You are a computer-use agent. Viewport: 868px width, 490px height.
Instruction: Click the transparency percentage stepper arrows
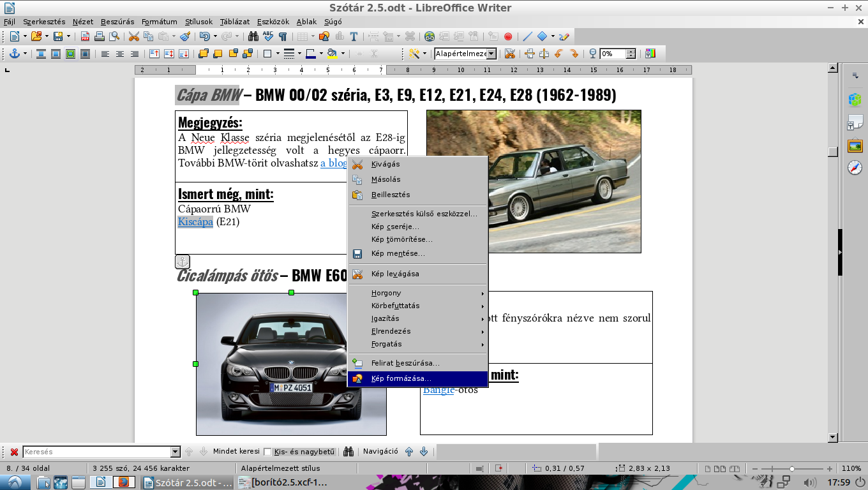point(631,54)
